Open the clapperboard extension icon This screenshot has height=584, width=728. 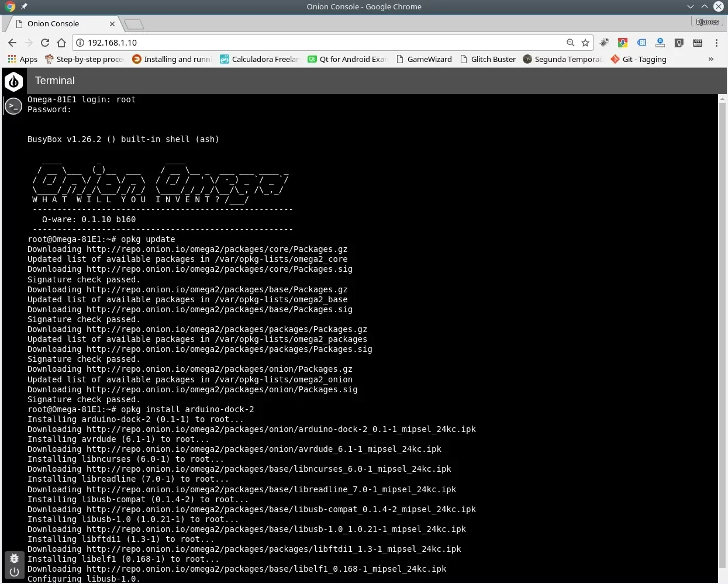pos(698,43)
